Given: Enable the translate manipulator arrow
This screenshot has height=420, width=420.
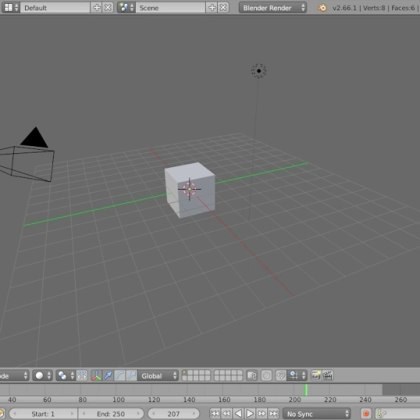Looking at the screenshot, I should (108, 376).
